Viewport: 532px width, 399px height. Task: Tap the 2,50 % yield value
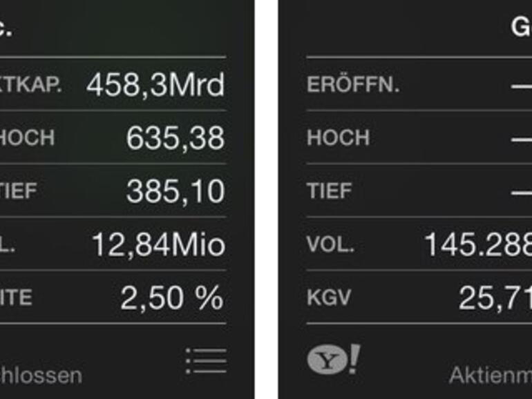[x=172, y=298]
